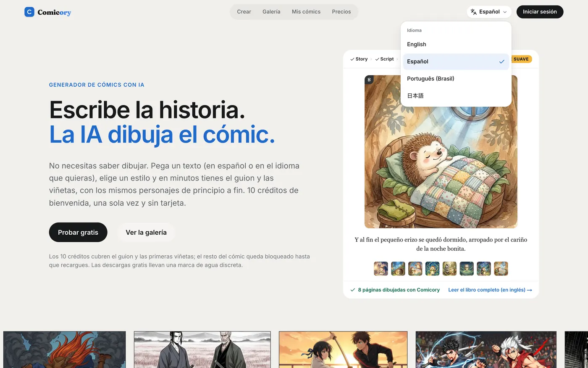
Task: Click the Comicory wordmark text
Action: pyautogui.click(x=54, y=12)
